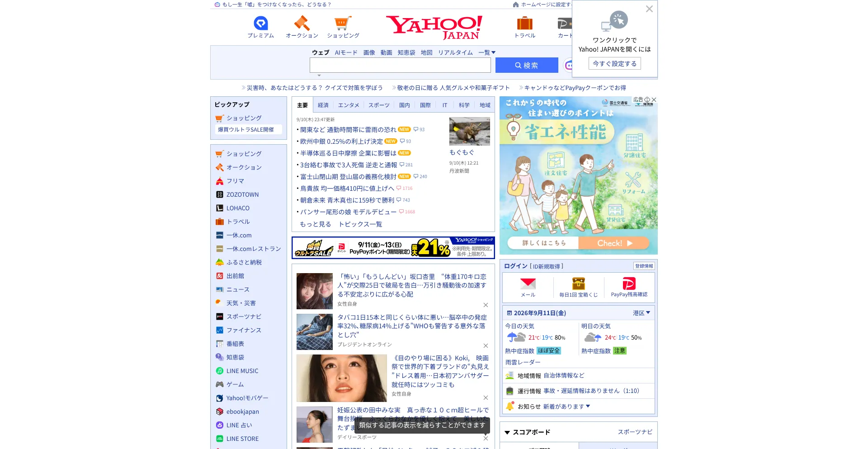This screenshot has height=449, width=868.
Task: Open 知恵袋 in the sidebar
Action: [x=235, y=357]
